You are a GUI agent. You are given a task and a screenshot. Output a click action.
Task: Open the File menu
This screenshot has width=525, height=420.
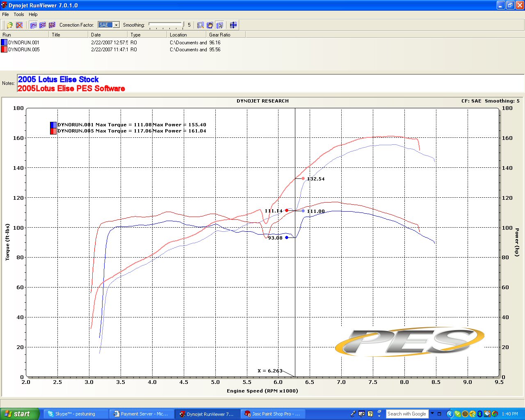click(x=5, y=14)
